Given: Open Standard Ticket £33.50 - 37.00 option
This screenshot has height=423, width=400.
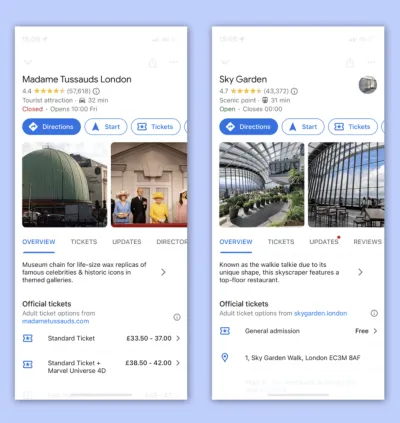Looking at the screenshot, I should [101, 338].
